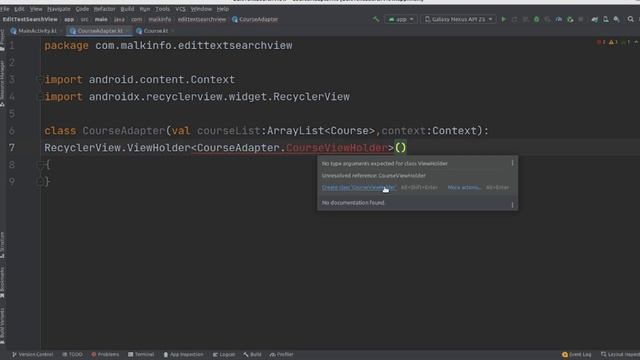The image size is (640, 360).
Task: Click the editor warning triangle indicator
Action: click(x=613, y=42)
